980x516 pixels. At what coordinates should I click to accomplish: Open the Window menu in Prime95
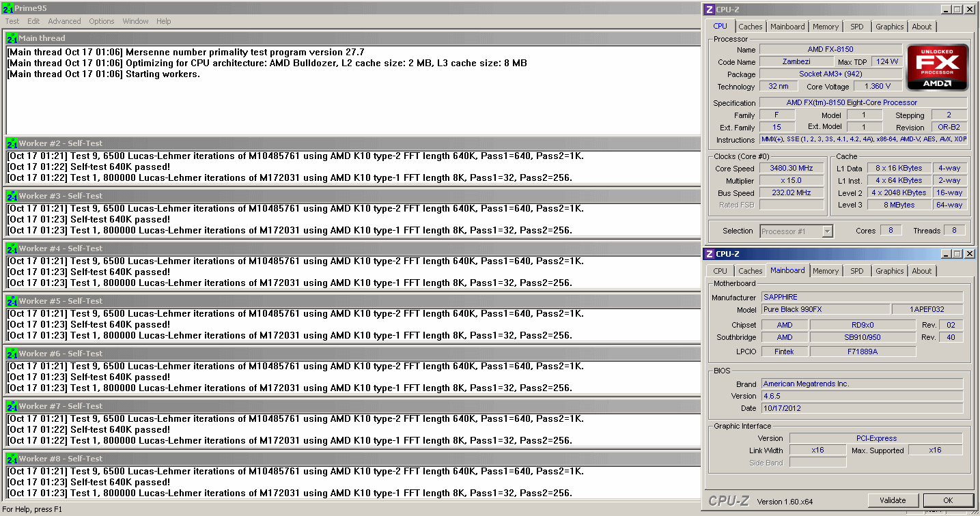(x=135, y=21)
